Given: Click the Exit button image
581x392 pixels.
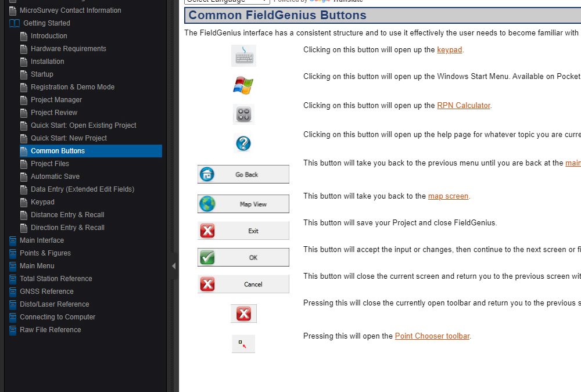Looking at the screenshot, I should [243, 231].
